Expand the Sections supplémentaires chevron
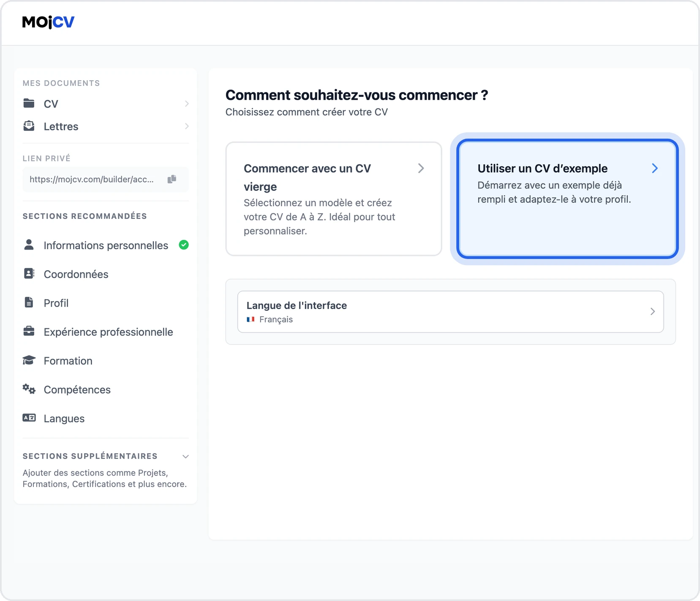 click(x=185, y=457)
